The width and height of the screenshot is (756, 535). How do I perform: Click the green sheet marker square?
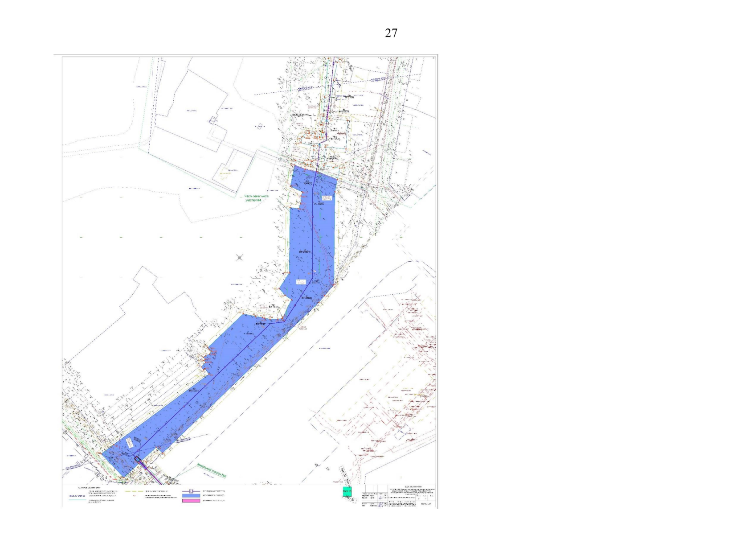click(x=347, y=491)
